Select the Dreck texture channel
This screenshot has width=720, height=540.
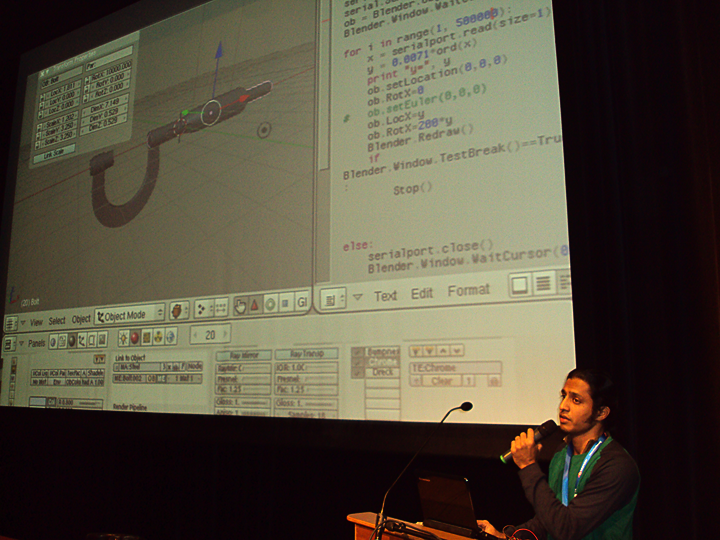(382, 372)
